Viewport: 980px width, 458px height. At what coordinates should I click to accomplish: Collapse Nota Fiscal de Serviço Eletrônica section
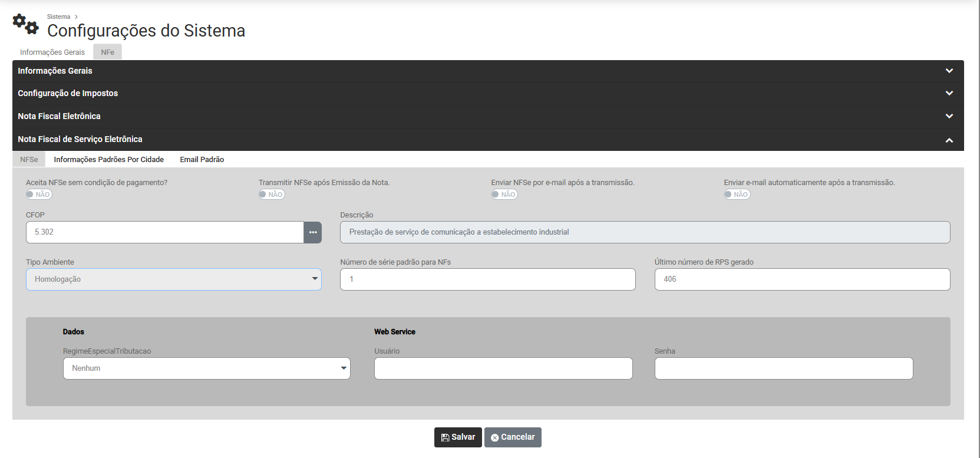[949, 140]
